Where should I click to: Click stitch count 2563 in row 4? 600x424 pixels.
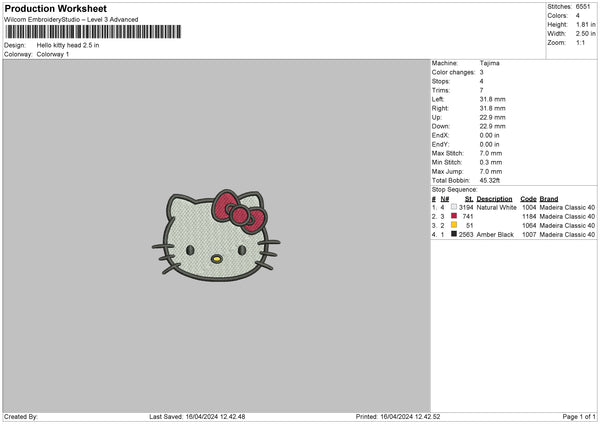(466, 235)
